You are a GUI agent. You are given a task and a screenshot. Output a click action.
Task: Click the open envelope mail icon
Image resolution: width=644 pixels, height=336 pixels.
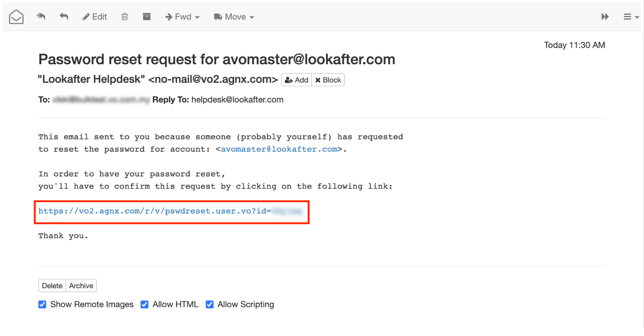[x=16, y=17]
